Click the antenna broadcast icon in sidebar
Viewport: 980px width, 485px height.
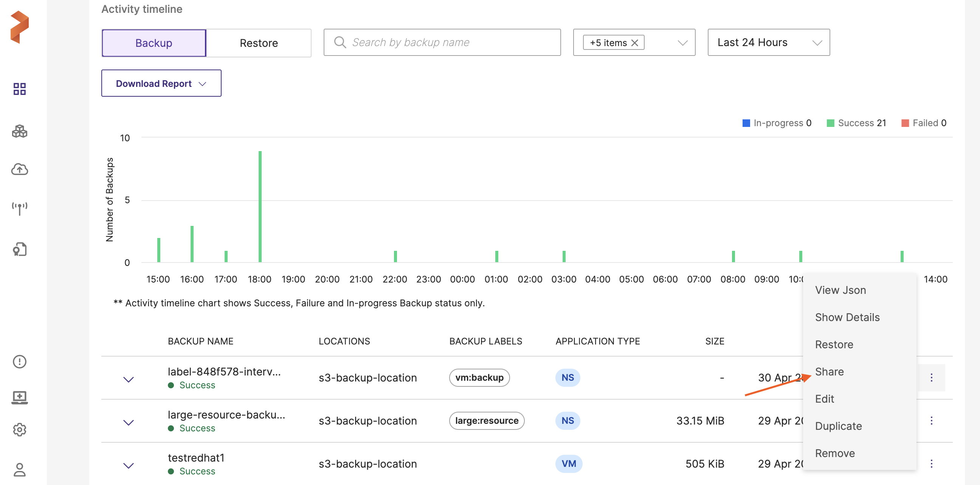click(19, 209)
